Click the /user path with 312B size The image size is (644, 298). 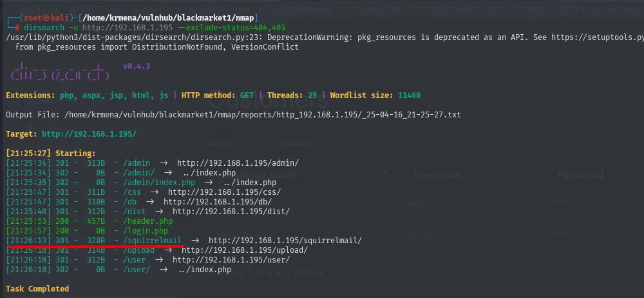135,260
